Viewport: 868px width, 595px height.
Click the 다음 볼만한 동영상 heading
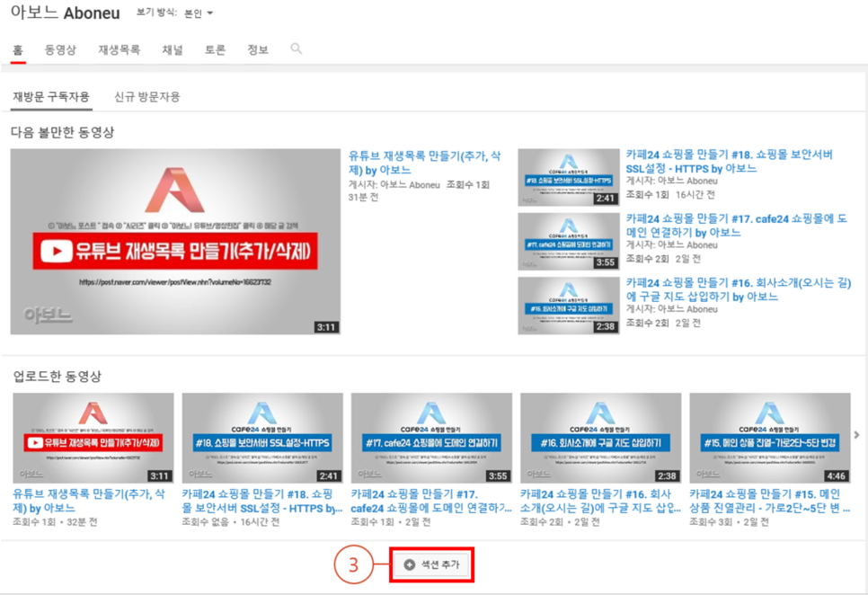(x=63, y=132)
